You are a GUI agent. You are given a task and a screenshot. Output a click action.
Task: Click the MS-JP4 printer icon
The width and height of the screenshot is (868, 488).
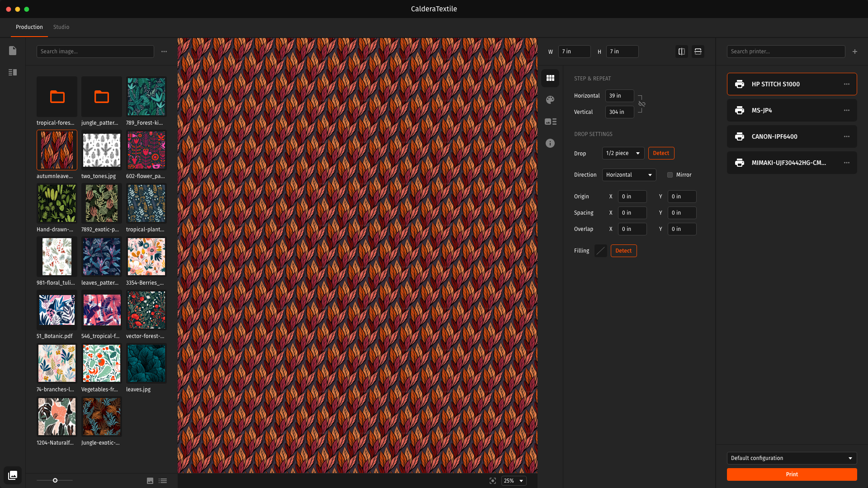pyautogui.click(x=740, y=110)
